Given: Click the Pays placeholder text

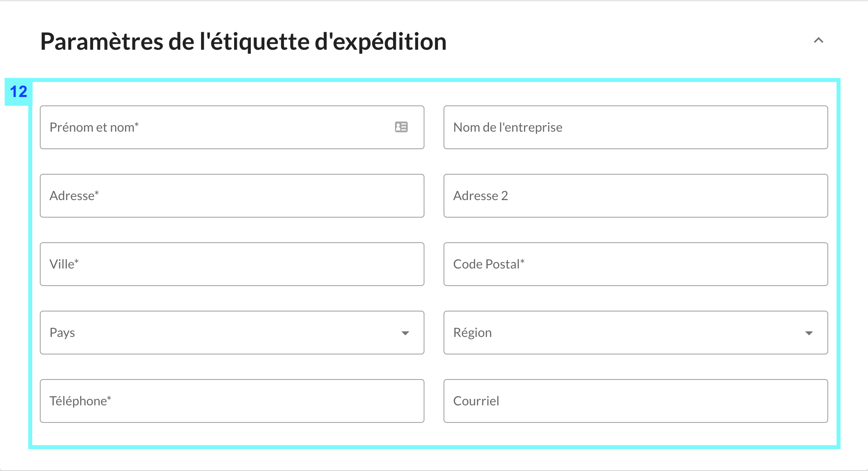Looking at the screenshot, I should [62, 333].
